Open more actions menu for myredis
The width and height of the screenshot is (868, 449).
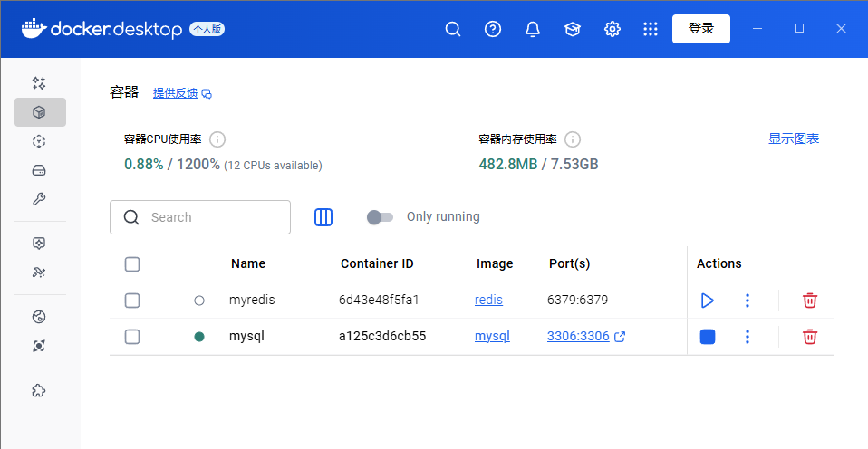(x=747, y=301)
